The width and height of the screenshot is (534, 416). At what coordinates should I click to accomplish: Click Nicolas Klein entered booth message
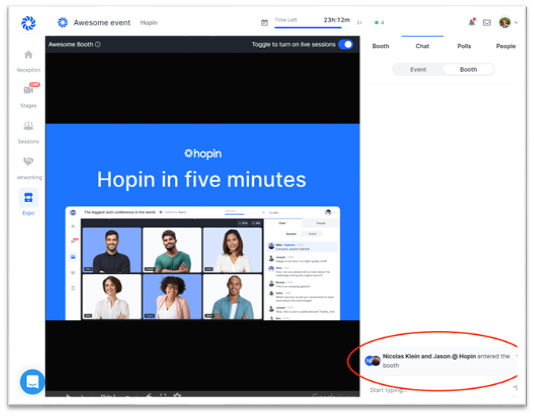(x=441, y=361)
